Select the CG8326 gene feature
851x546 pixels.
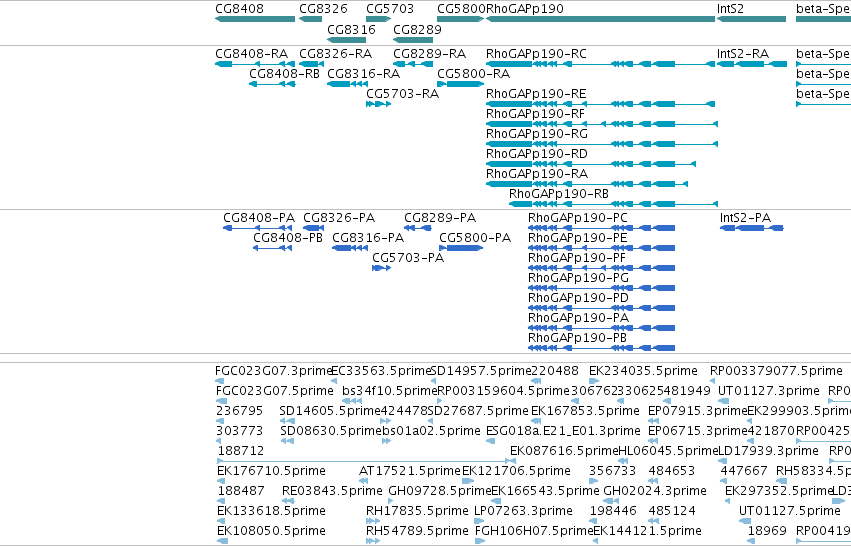click(311, 19)
